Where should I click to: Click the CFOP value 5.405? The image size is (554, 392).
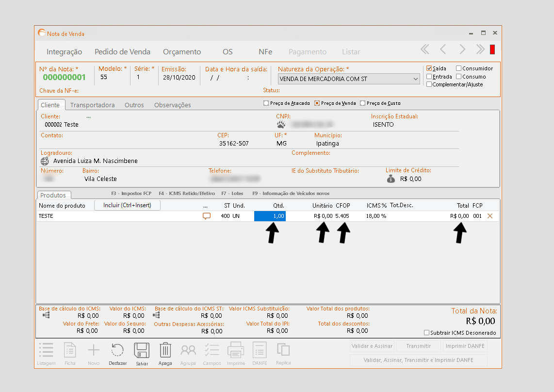[342, 216]
